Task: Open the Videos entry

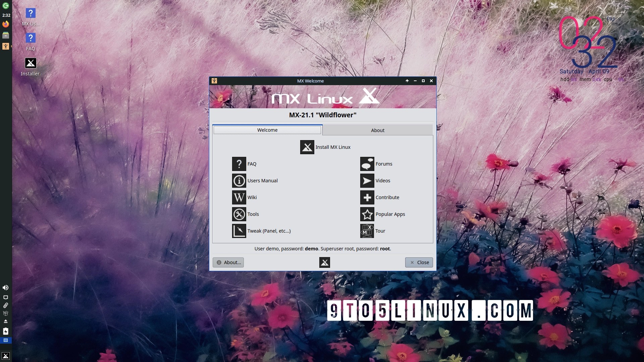Action: point(375,181)
